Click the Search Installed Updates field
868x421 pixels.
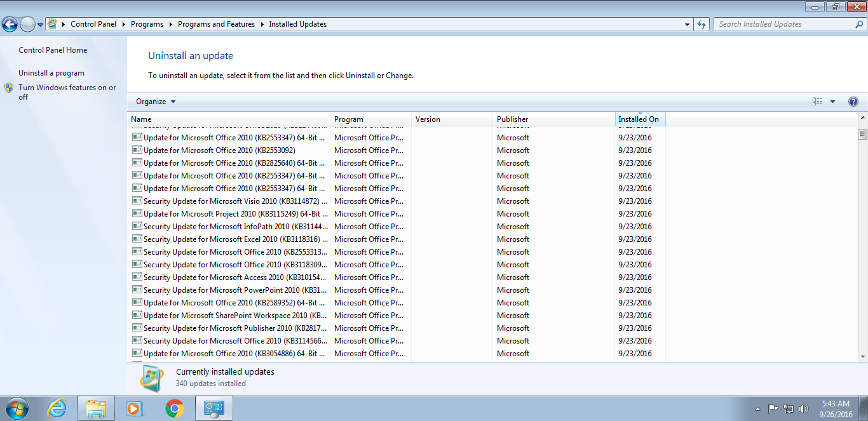pyautogui.click(x=790, y=24)
